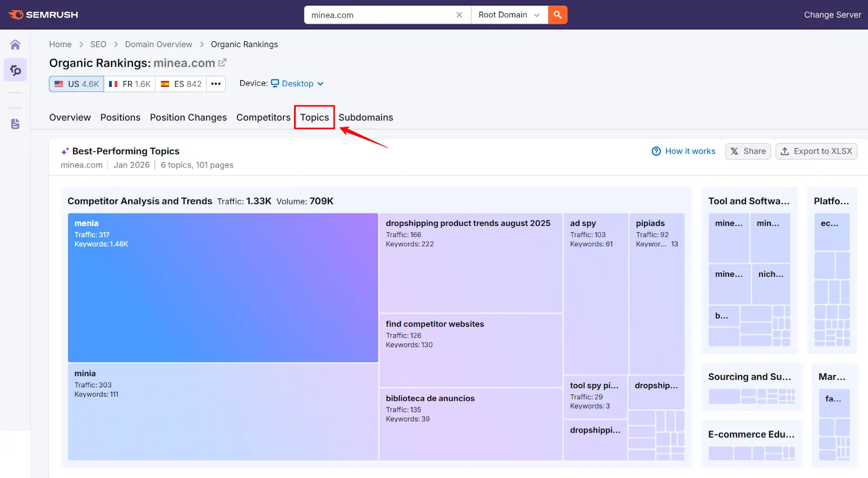
Task: Click the ec... tile in Platfo...
Action: (832, 232)
